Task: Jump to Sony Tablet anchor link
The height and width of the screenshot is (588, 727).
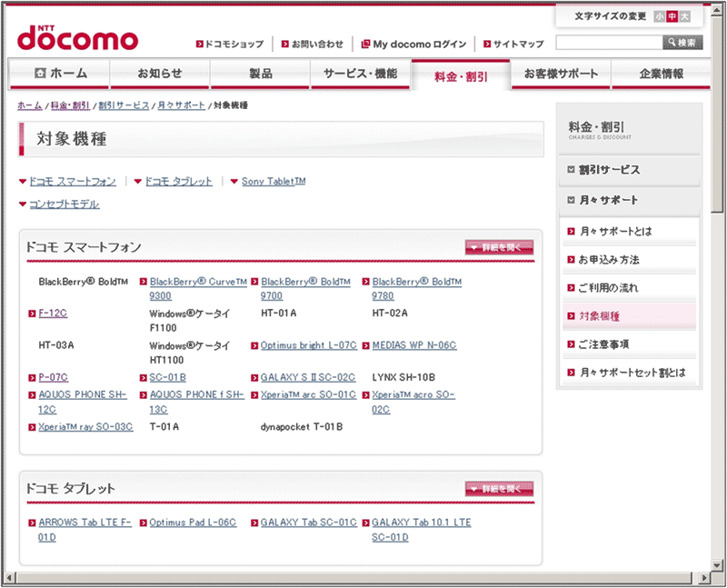Action: coord(274,182)
